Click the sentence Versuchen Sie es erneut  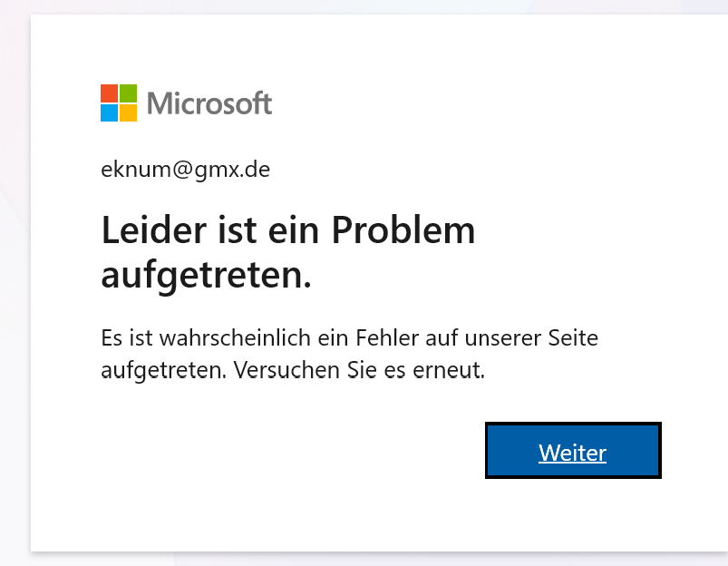pyautogui.click(x=359, y=370)
